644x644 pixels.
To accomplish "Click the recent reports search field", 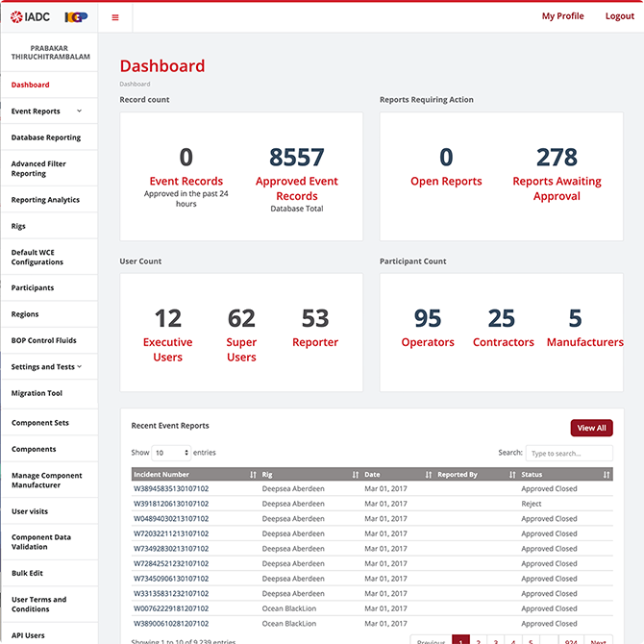I will point(569,453).
